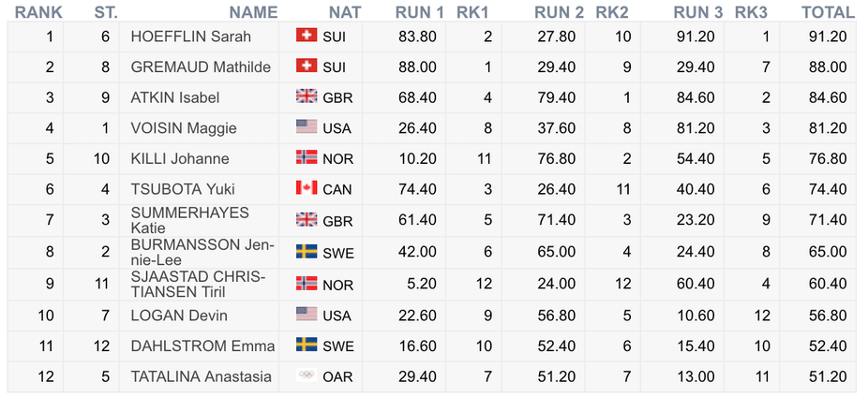Click the NAME column header
Viewport: 868px width, 397px height.
pos(253,12)
